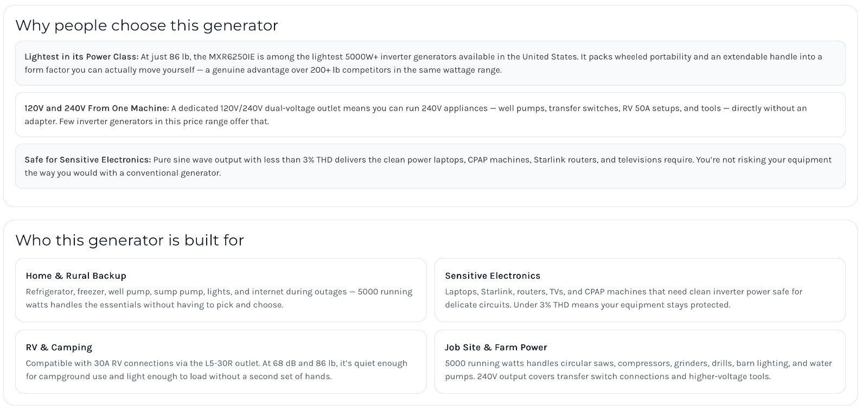
Task: Click the 'RV & Camping' title text
Action: (59, 347)
